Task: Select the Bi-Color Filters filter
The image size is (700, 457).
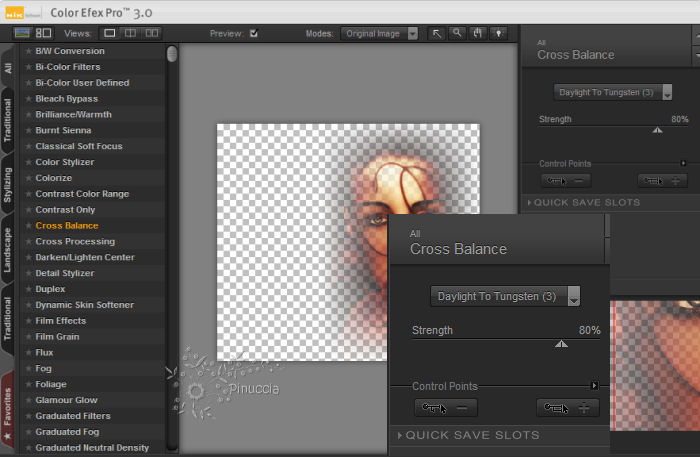Action: 68,67
